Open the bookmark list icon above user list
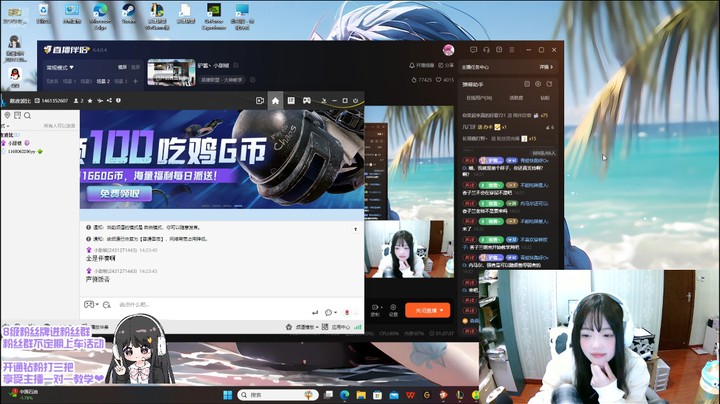The width and height of the screenshot is (720, 404). tap(17, 115)
